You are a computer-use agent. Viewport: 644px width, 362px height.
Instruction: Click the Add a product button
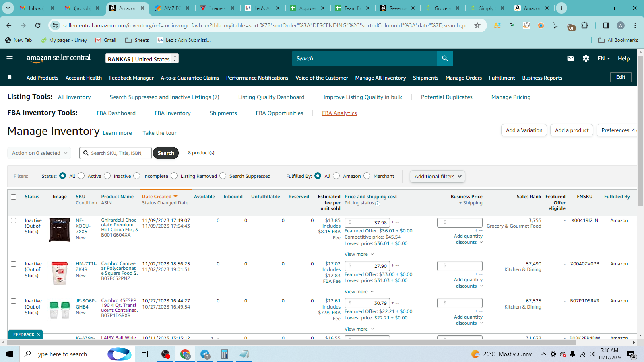click(x=572, y=130)
